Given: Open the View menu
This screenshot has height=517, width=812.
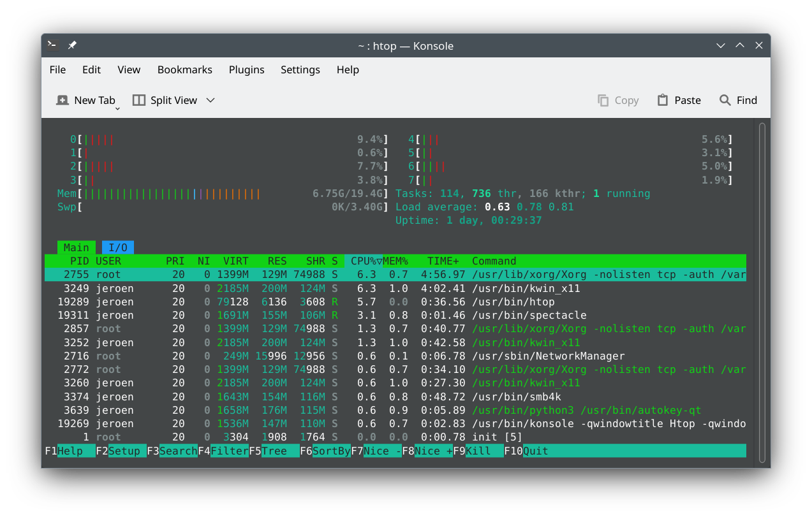Looking at the screenshot, I should [129, 69].
